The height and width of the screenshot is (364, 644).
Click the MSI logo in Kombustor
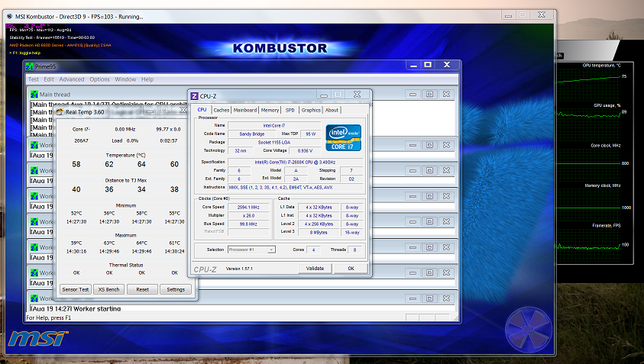(38, 339)
